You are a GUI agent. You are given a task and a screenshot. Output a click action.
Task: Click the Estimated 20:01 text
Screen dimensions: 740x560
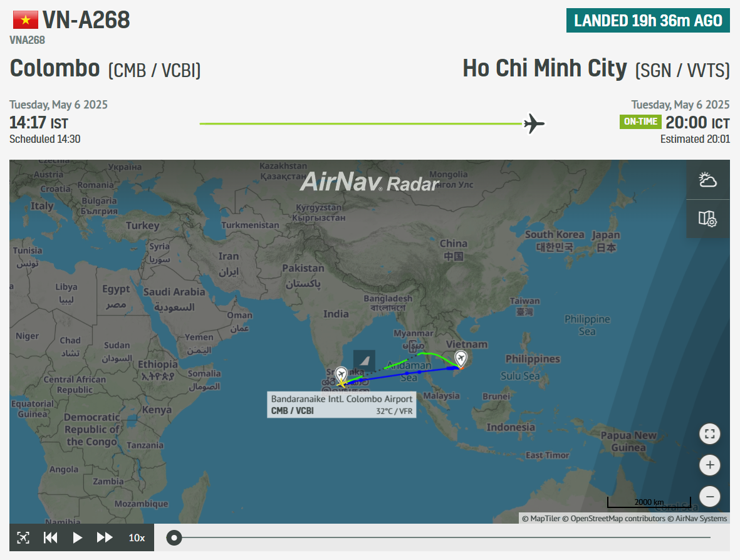(695, 139)
